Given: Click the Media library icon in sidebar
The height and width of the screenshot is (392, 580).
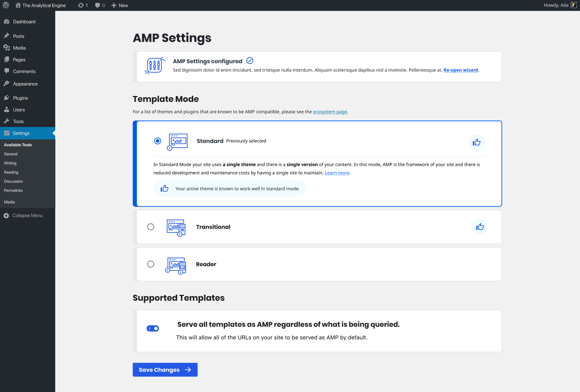Looking at the screenshot, I should click(x=7, y=48).
